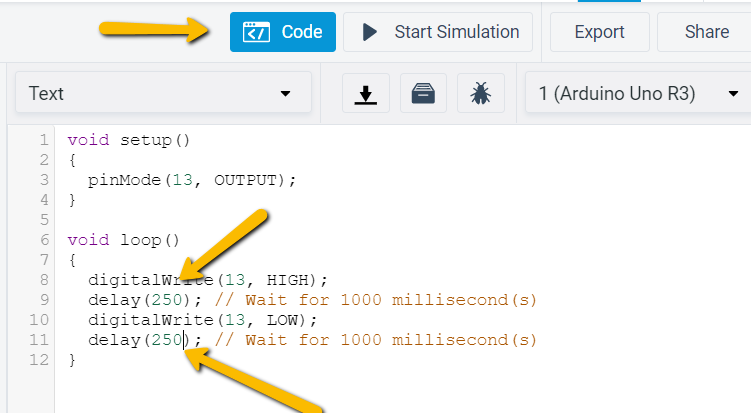Download the code using the download icon
This screenshot has width=751, height=413.
pyautogui.click(x=366, y=94)
